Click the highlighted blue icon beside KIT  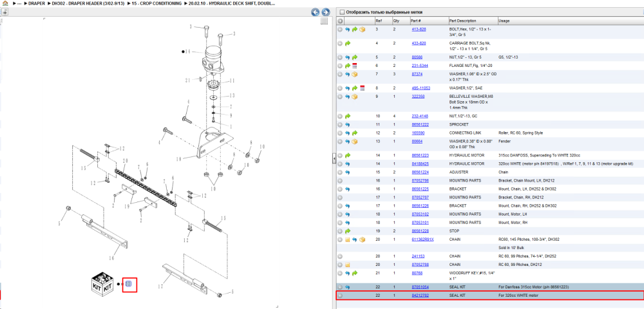pyautogui.click(x=128, y=283)
